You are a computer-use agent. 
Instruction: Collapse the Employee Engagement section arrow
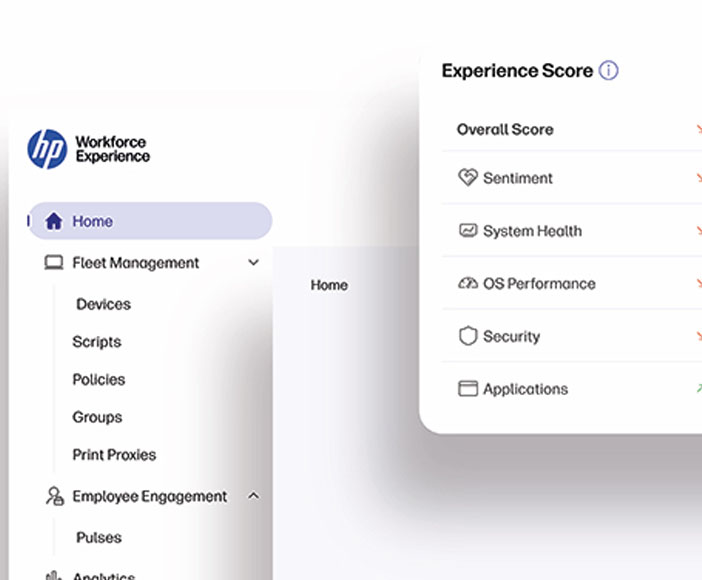(253, 496)
